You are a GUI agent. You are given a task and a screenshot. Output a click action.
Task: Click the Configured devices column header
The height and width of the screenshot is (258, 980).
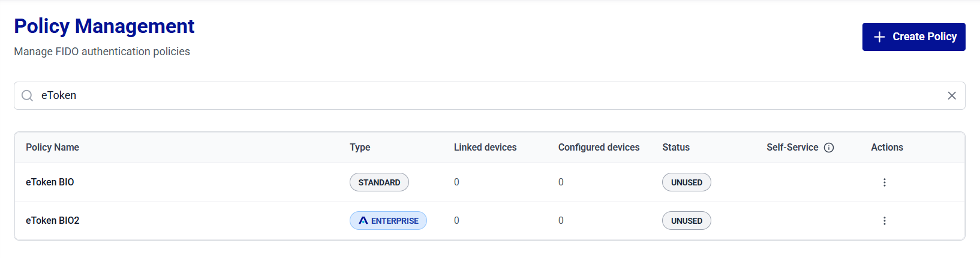pyautogui.click(x=599, y=148)
